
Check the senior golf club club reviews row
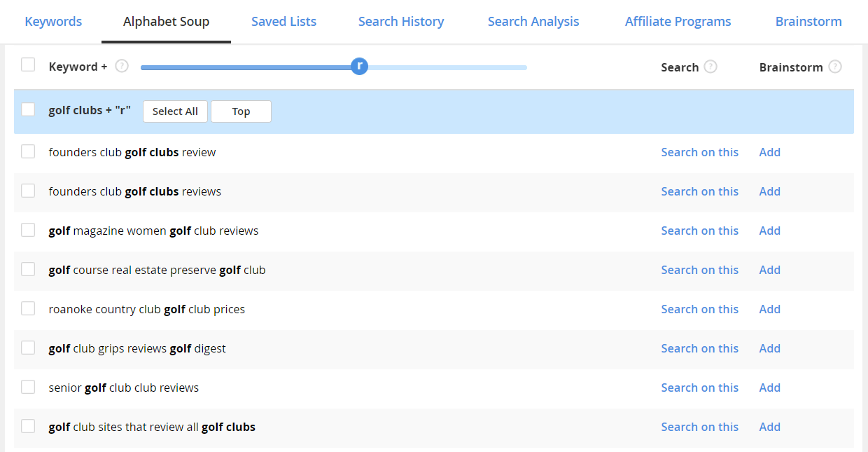28,387
